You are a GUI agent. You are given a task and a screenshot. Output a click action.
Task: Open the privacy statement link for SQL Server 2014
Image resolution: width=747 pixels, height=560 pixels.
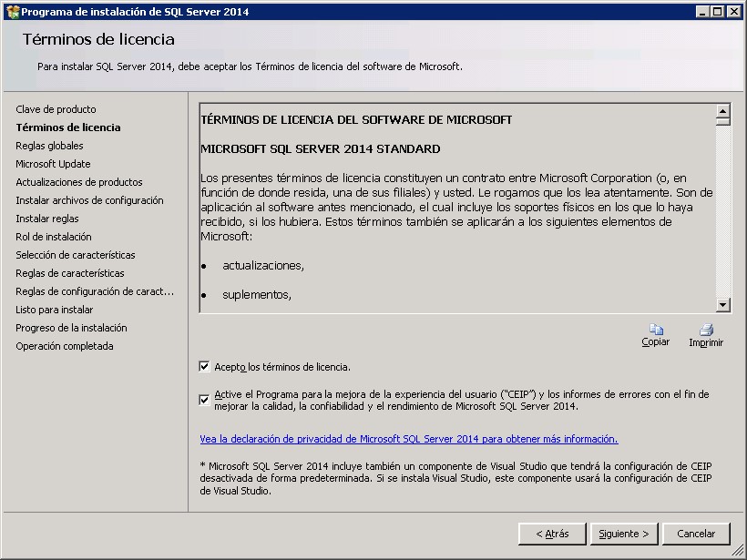click(x=408, y=439)
